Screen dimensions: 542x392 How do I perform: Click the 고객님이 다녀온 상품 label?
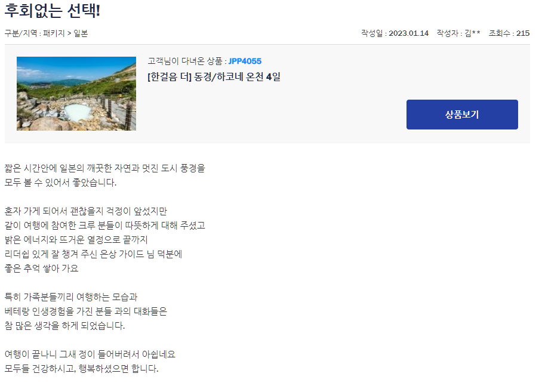point(185,61)
